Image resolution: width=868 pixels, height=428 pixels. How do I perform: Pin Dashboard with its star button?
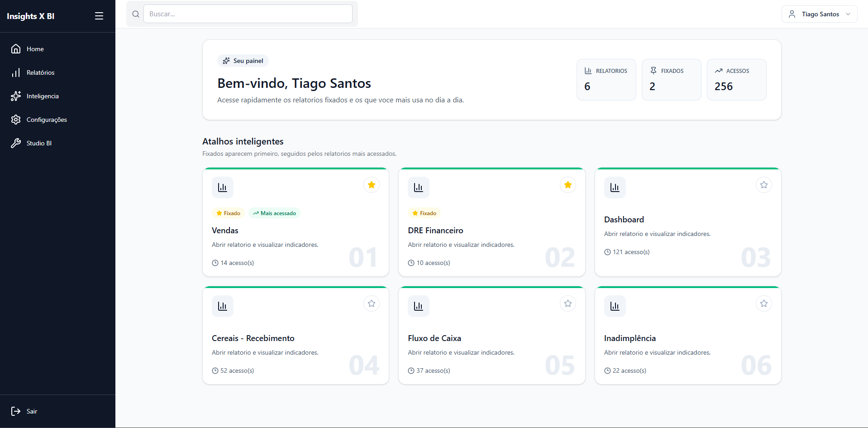click(x=764, y=185)
